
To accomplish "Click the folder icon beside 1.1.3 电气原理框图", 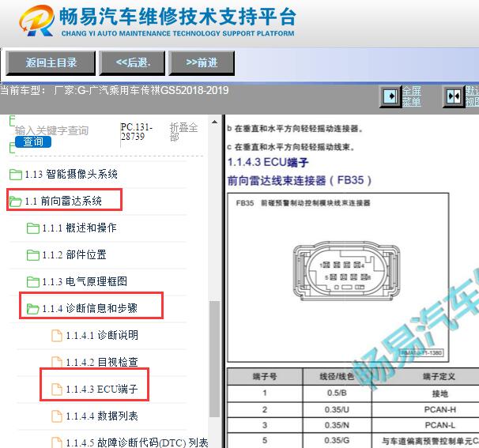I will tap(33, 282).
